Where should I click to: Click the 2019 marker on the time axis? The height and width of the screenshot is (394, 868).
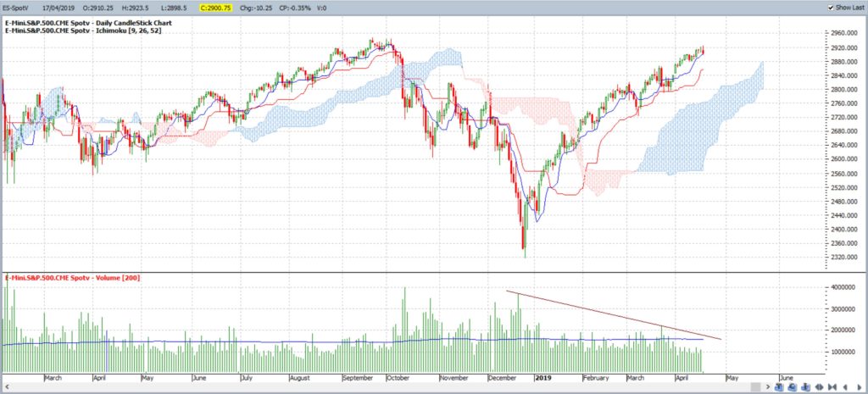click(542, 379)
